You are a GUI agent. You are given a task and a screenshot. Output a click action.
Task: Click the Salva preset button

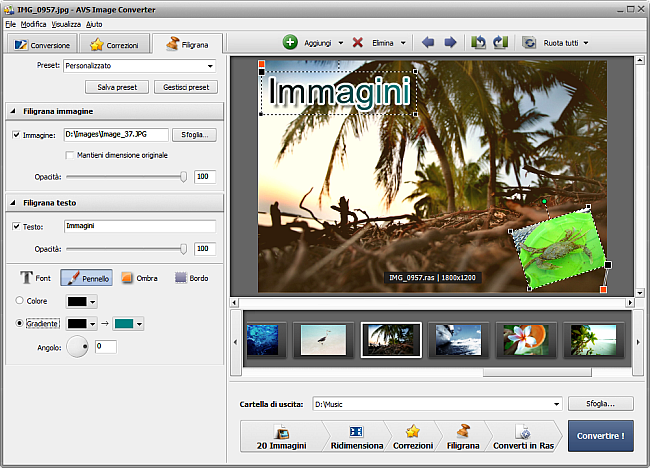[117, 87]
